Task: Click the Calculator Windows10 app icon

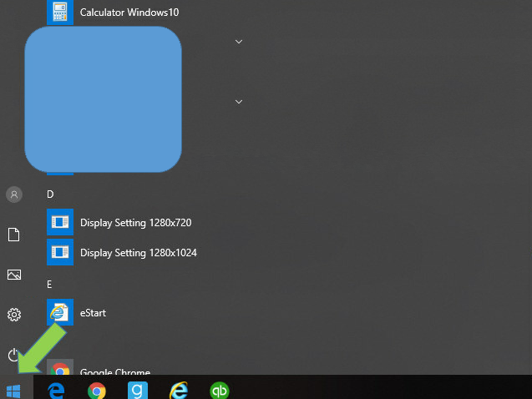Action: 60,13
